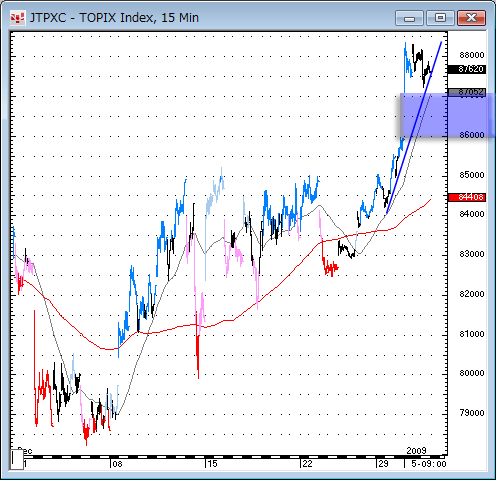
Task: Minimize the JTPXC chart window
Action: point(409,18)
